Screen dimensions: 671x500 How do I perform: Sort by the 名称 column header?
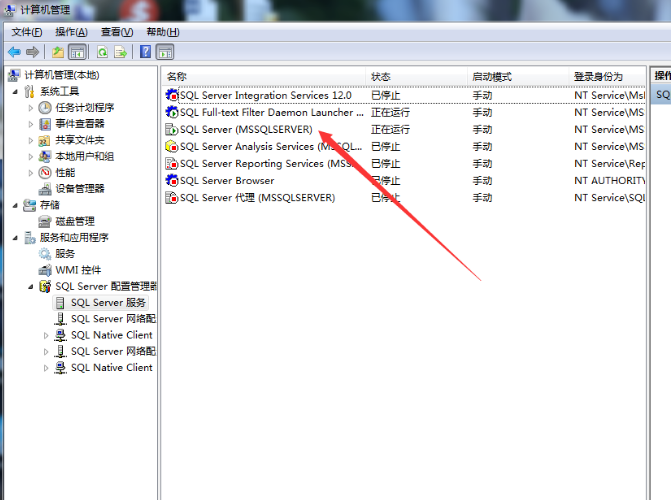click(x=264, y=77)
